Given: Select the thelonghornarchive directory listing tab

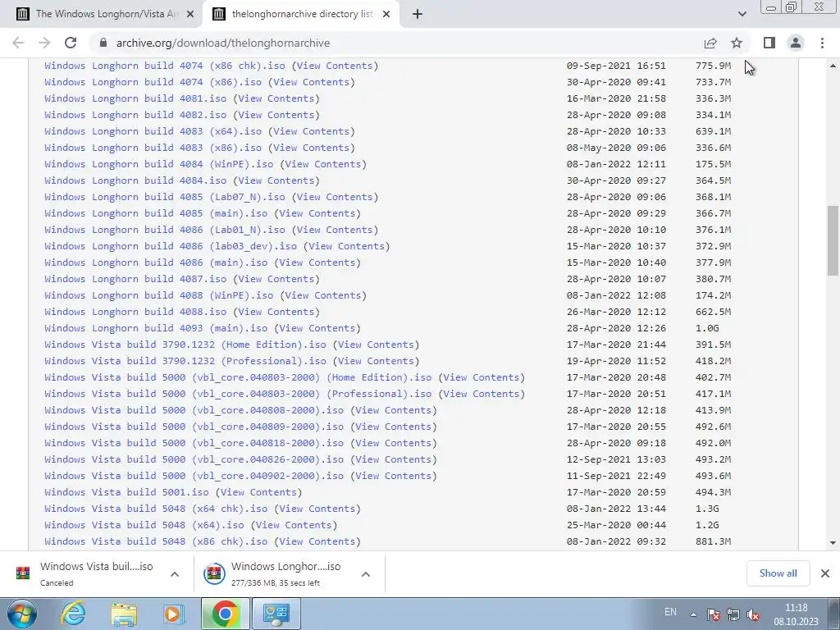Looking at the screenshot, I should pyautogui.click(x=300, y=15).
